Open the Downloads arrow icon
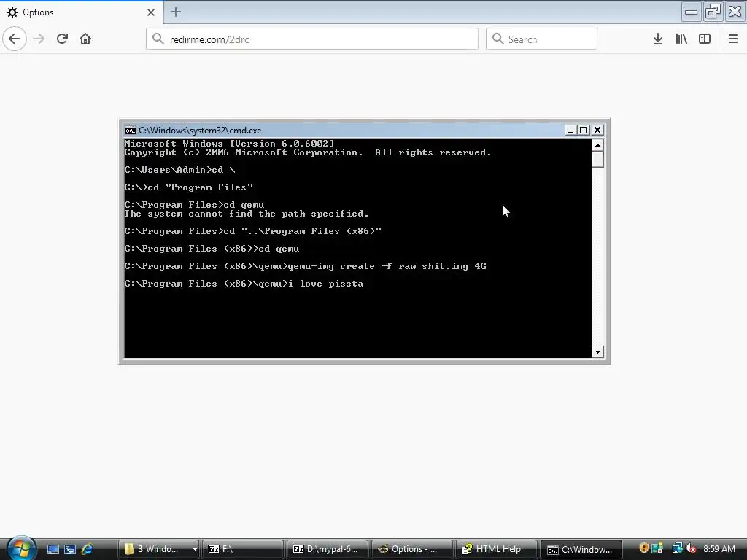Viewport: 747px width, 560px height. (658, 39)
